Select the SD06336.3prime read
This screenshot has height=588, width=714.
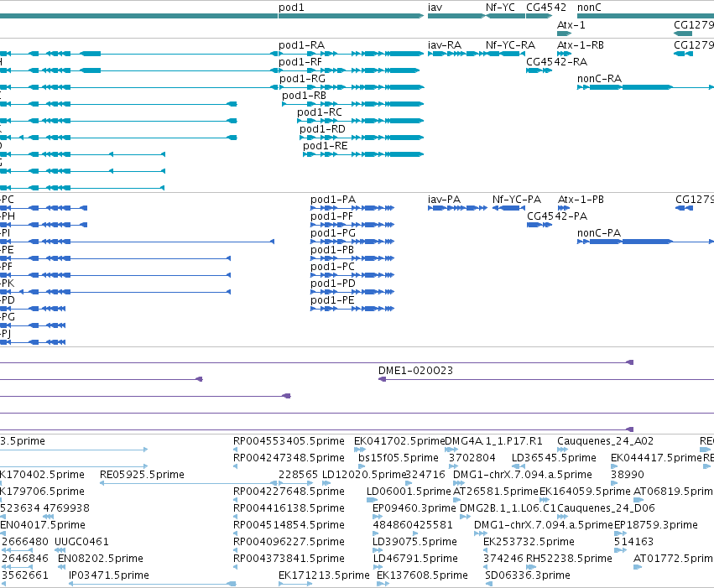(x=489, y=584)
